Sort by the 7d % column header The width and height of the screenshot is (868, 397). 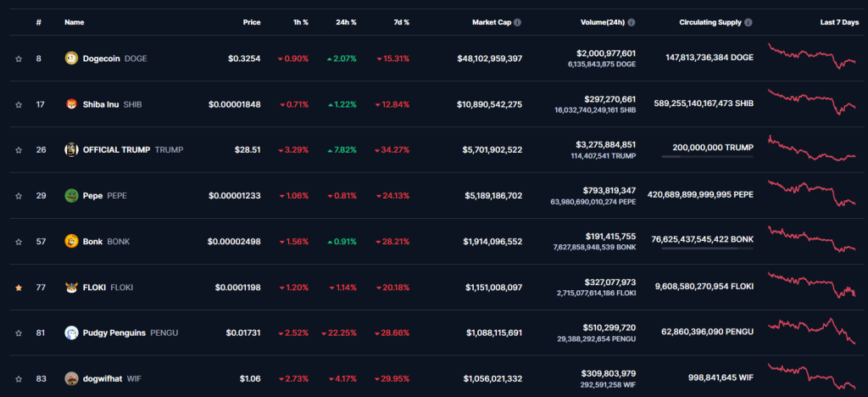click(401, 23)
